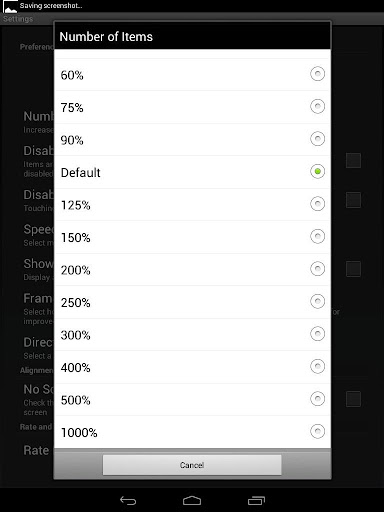Select the 60% radio button

(x=317, y=74)
